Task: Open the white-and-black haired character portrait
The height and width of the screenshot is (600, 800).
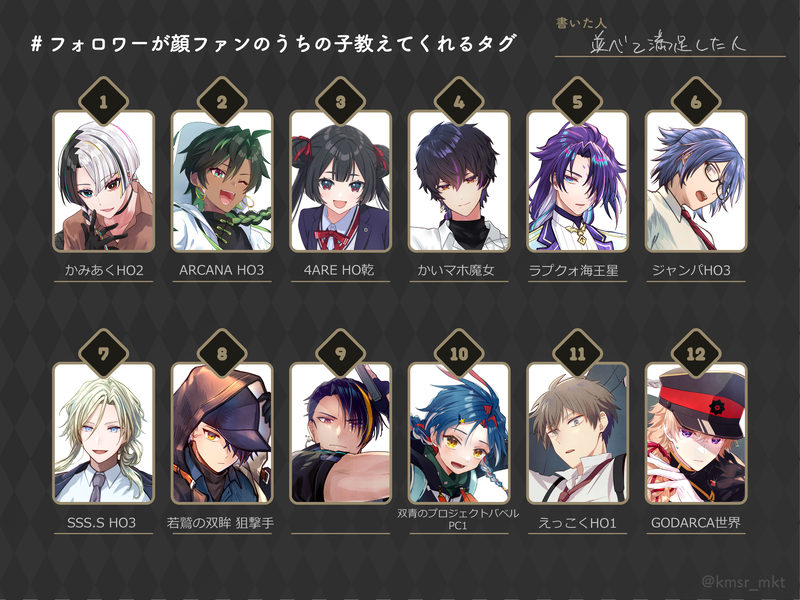Action: (104, 181)
